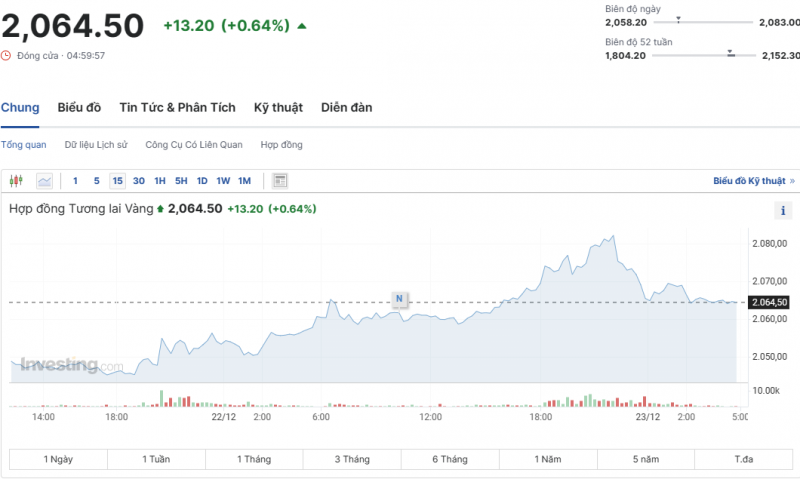Click the 2.064,50 price label on axis
Viewport: 800px width, 479px height.
tap(769, 302)
